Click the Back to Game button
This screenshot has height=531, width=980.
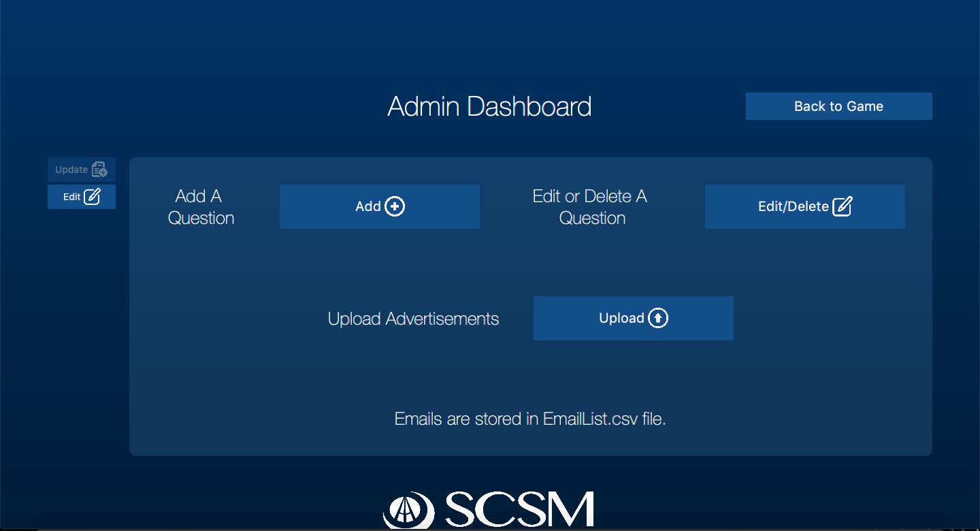click(x=838, y=106)
